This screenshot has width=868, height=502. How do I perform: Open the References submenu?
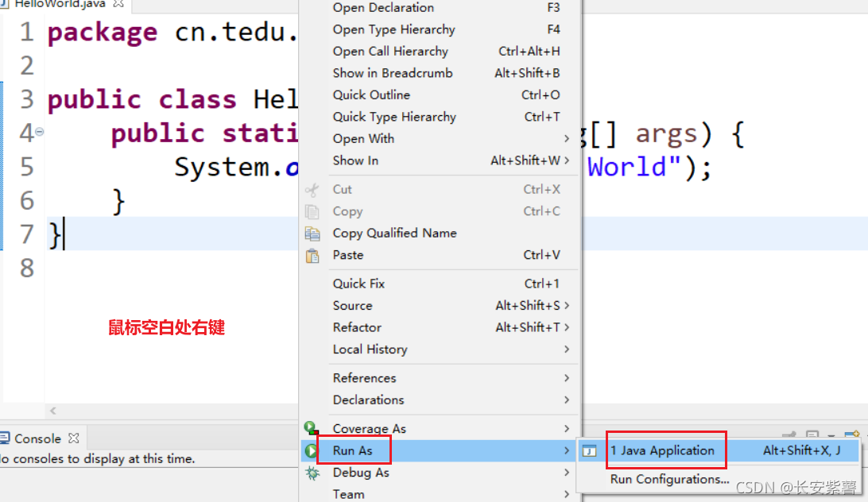pyautogui.click(x=440, y=378)
